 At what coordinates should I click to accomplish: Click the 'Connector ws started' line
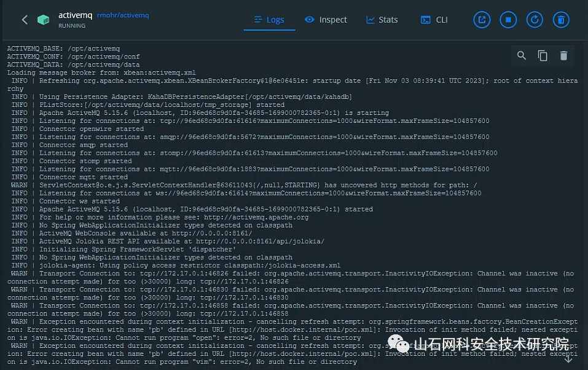point(65,201)
